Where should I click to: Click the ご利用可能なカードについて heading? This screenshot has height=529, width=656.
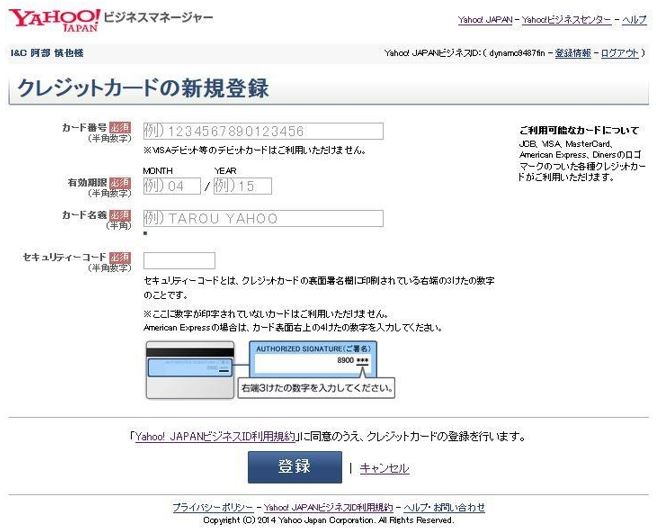pyautogui.click(x=579, y=130)
